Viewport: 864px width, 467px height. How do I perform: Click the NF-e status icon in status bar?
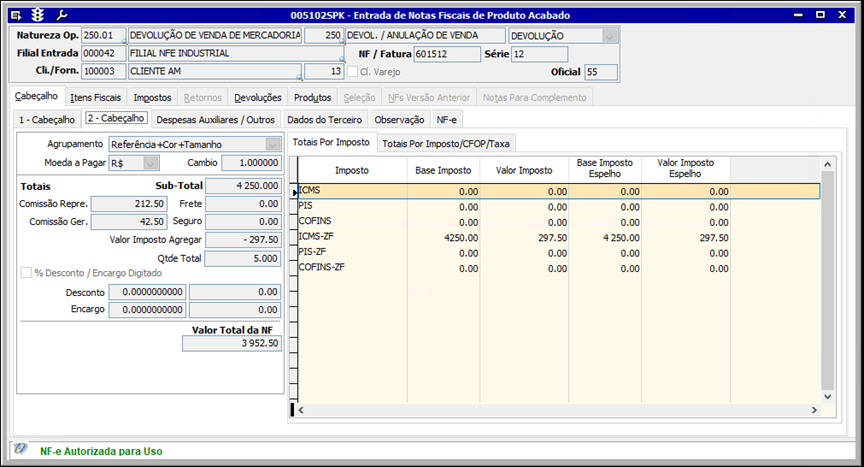(x=20, y=450)
